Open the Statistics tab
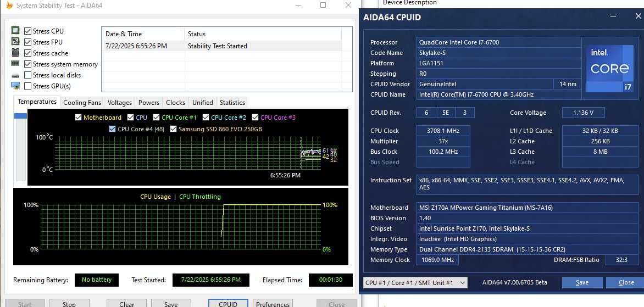 coord(232,103)
